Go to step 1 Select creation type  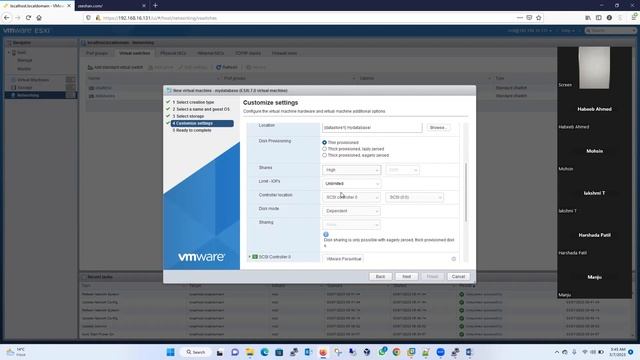pos(193,102)
